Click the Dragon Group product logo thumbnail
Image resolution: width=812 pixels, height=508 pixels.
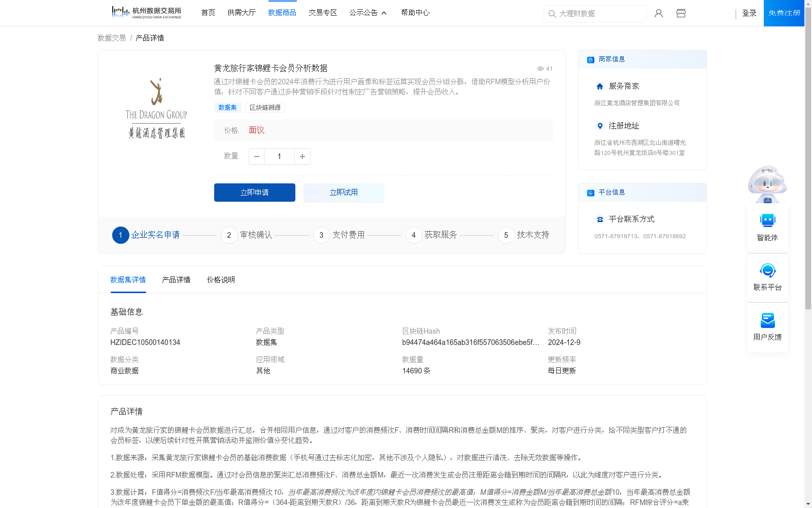coord(156,109)
